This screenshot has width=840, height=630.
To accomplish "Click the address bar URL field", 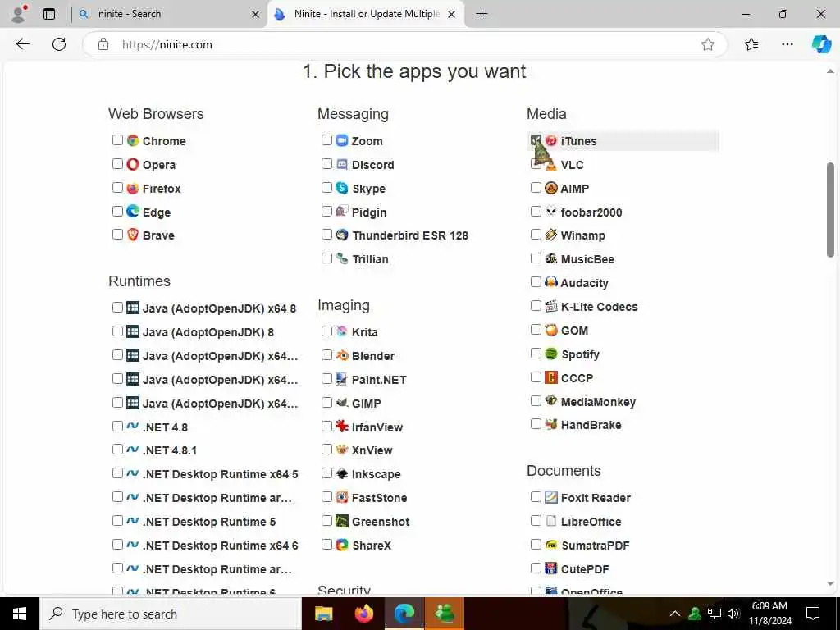I will 404,44.
